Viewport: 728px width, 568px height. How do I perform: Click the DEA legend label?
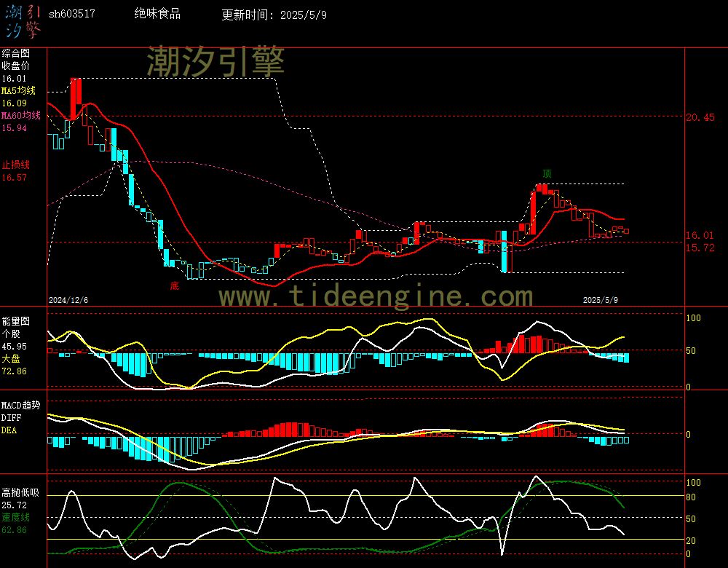[9, 430]
